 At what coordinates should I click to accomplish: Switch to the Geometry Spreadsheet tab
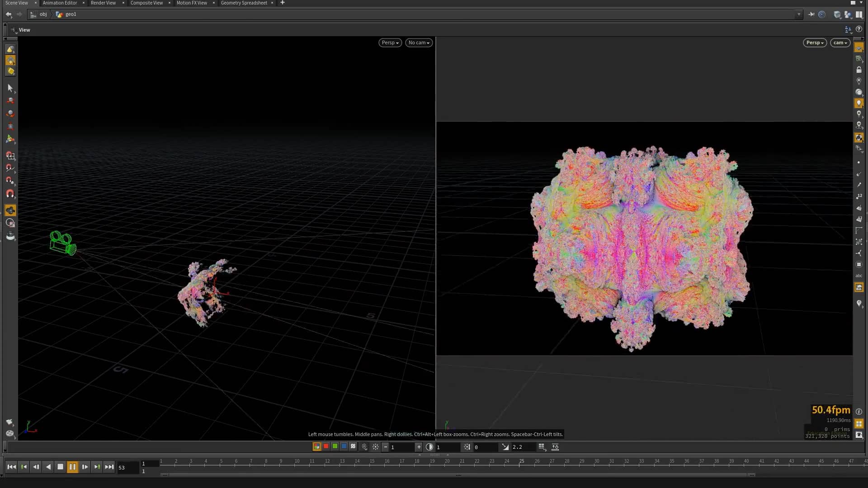(x=244, y=3)
